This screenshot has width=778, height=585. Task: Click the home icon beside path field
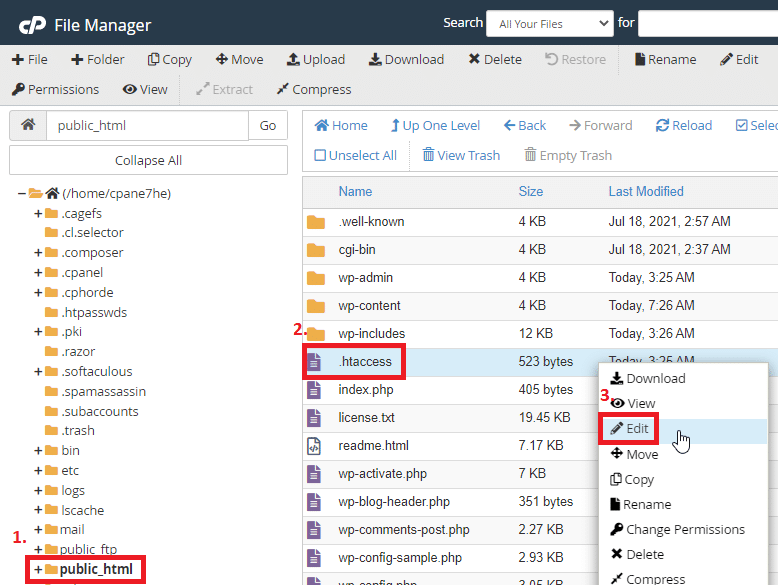pyautogui.click(x=28, y=125)
